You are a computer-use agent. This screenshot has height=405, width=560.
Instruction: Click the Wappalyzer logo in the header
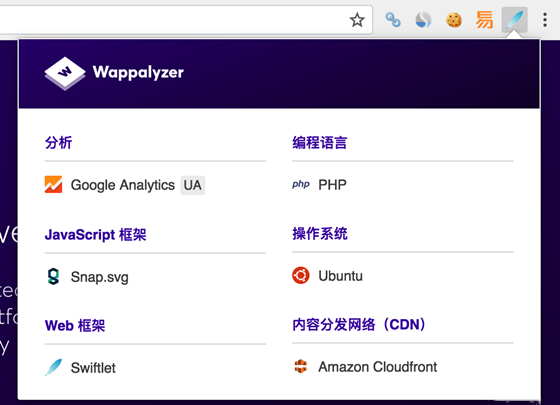coord(114,73)
